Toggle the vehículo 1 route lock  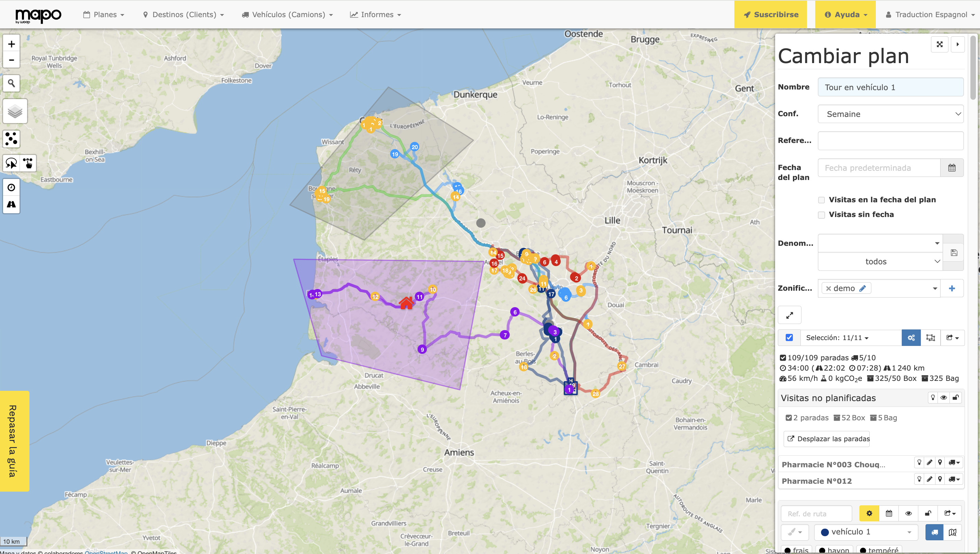928,513
